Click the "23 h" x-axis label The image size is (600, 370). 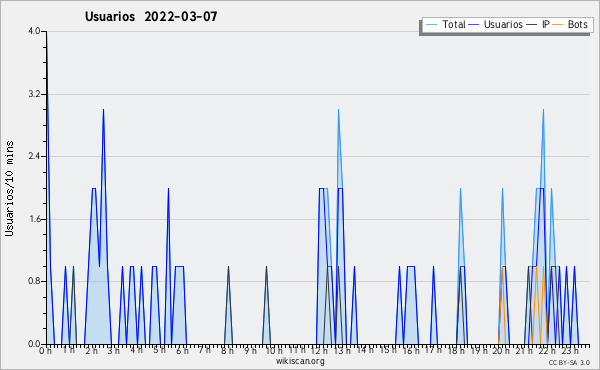(x=570, y=351)
